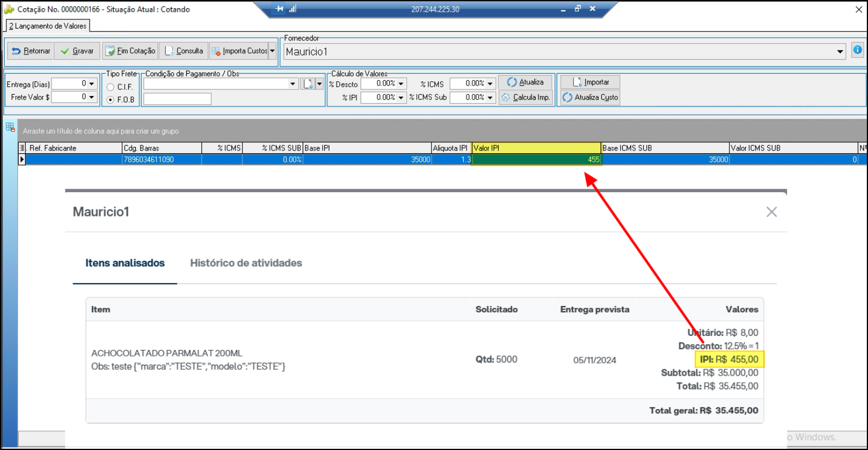Click the % ICMS SUB grid column header
Screen dimensions: 868x450
click(x=273, y=148)
